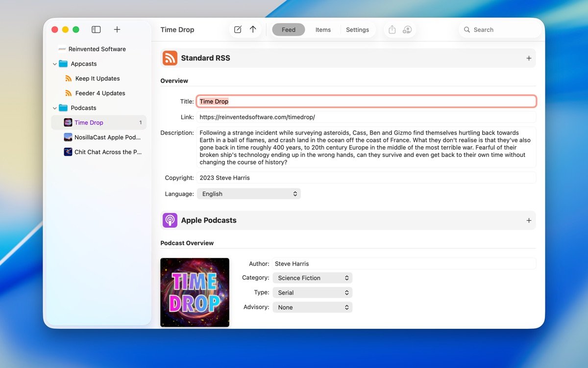Click the Time Drop podcast artwork thumbnail
This screenshot has width=588, height=368.
click(195, 292)
